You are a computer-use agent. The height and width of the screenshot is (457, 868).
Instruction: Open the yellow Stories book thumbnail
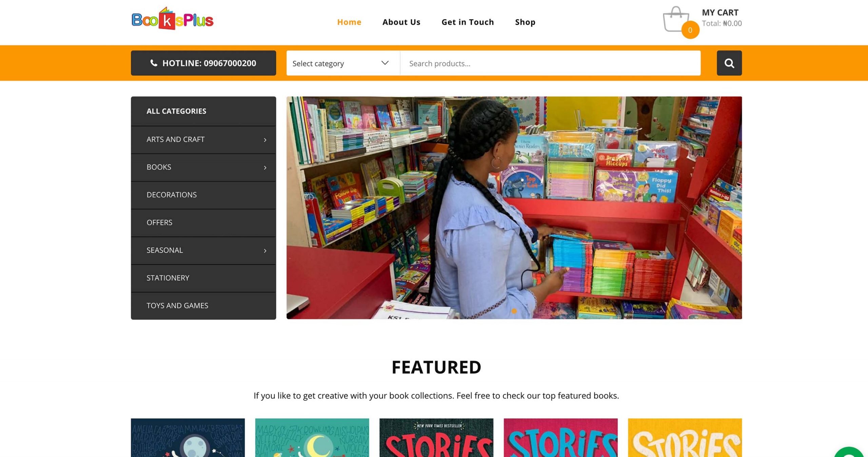click(685, 438)
